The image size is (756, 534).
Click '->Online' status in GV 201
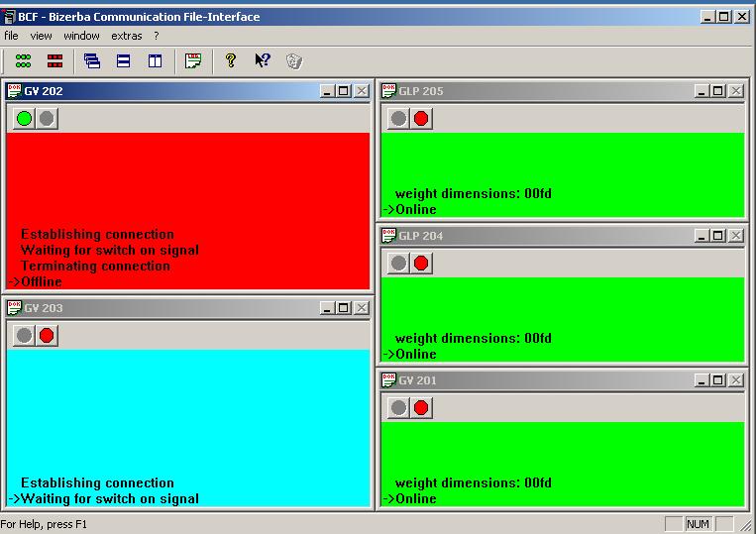tap(410, 498)
